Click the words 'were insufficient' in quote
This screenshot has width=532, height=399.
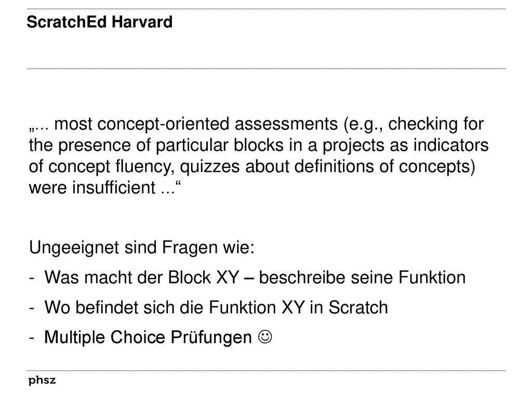pyautogui.click(x=92, y=188)
